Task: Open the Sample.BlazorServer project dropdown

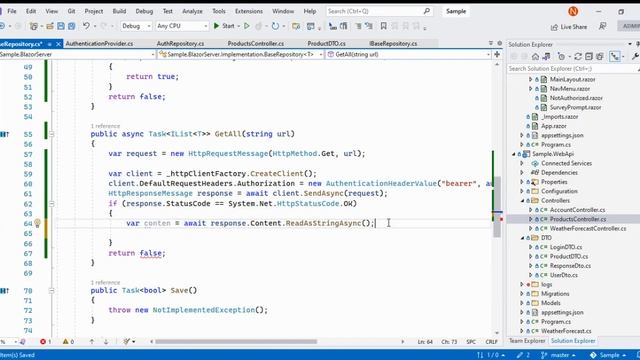Action: click(x=78, y=54)
